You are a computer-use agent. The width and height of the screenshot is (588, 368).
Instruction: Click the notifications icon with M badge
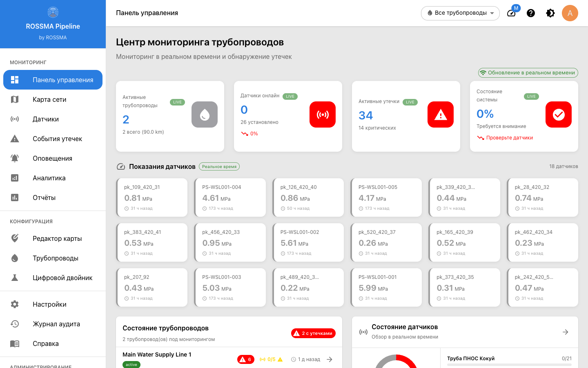[x=511, y=13]
